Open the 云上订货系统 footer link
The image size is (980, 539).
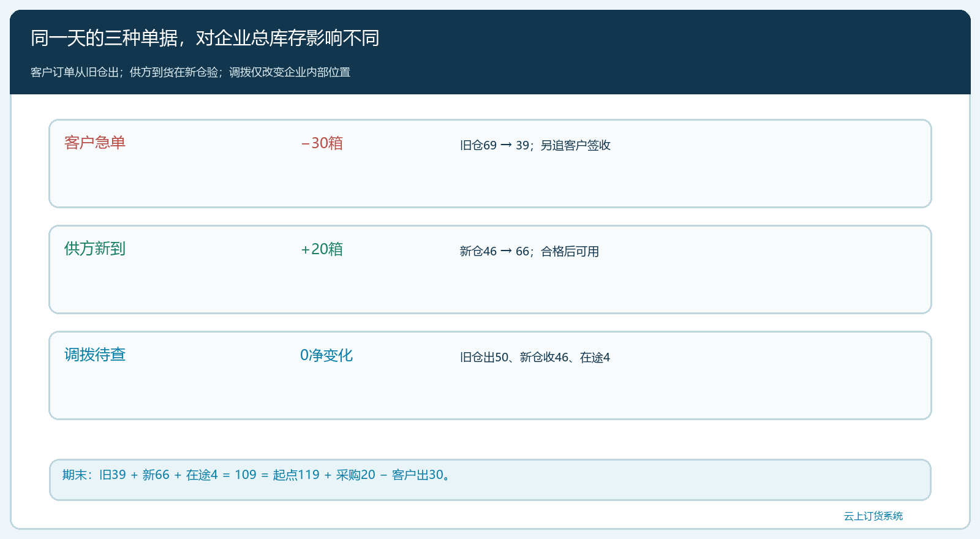click(873, 516)
